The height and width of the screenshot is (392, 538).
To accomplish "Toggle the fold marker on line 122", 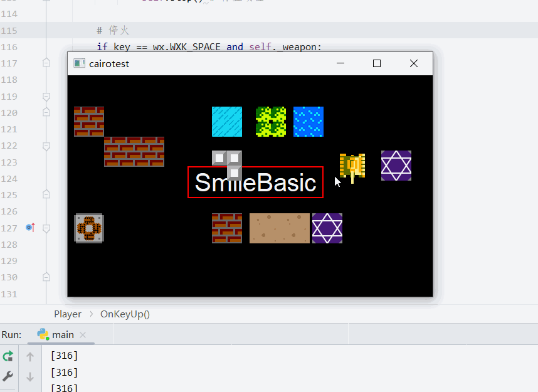I will (x=46, y=146).
